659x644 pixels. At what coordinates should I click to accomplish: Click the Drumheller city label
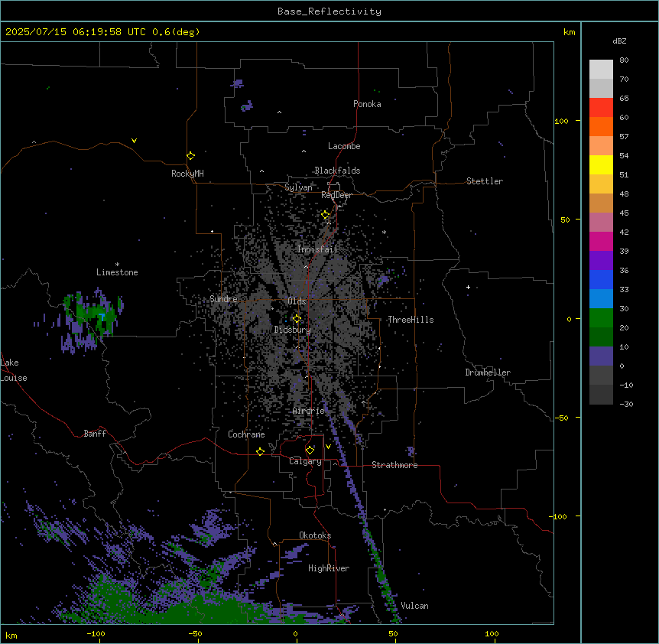(x=488, y=372)
